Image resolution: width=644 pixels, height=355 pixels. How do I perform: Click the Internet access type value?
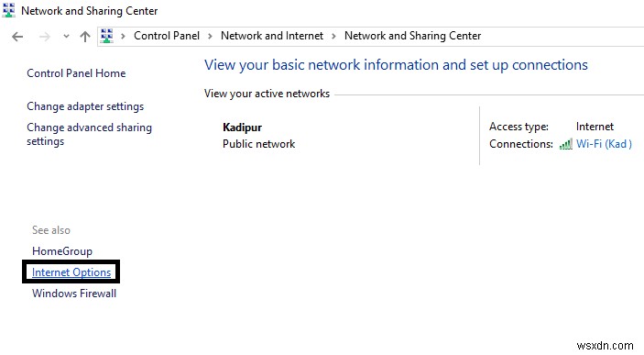click(595, 127)
